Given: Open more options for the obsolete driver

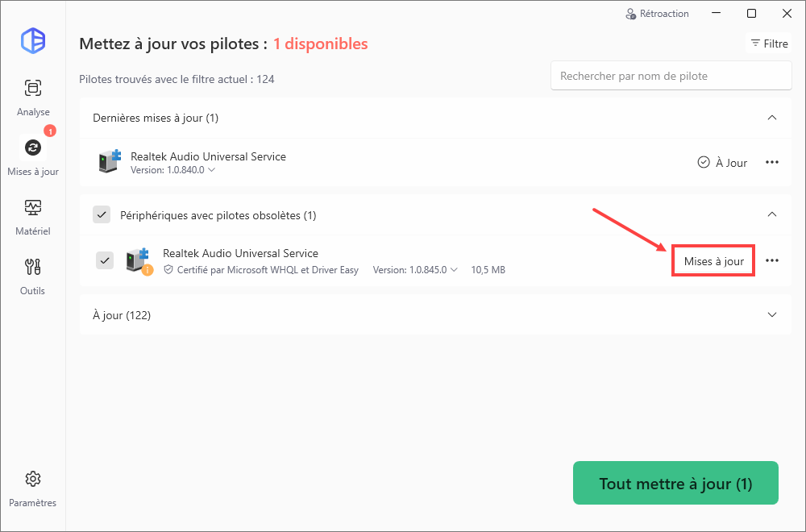Looking at the screenshot, I should click(772, 260).
